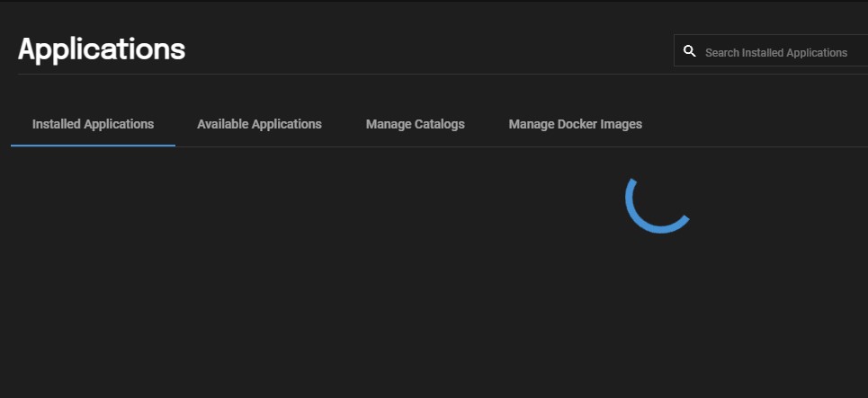Open the Available Applications tab
Viewport: 868px width, 398px height.
click(x=259, y=124)
